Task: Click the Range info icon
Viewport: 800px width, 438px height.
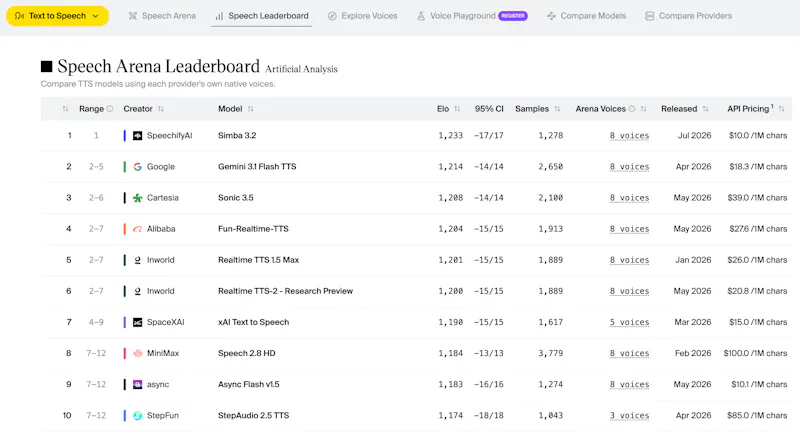Action: [110, 109]
